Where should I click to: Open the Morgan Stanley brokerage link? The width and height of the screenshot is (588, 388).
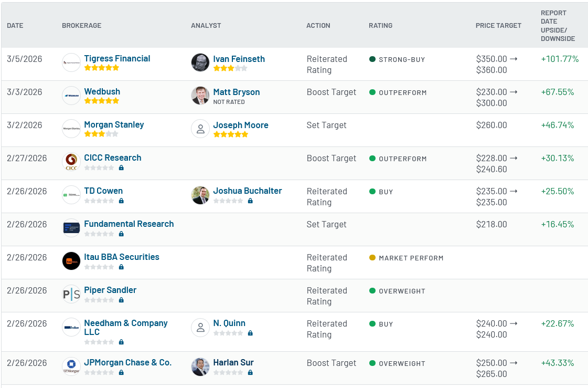pos(114,124)
